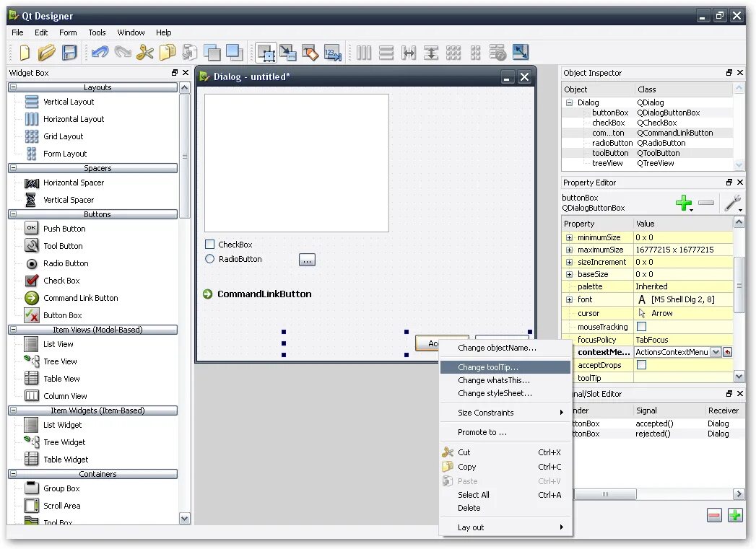Click the Lay Out in Grid icon
Screen dimensions: 756x549
[x=453, y=52]
